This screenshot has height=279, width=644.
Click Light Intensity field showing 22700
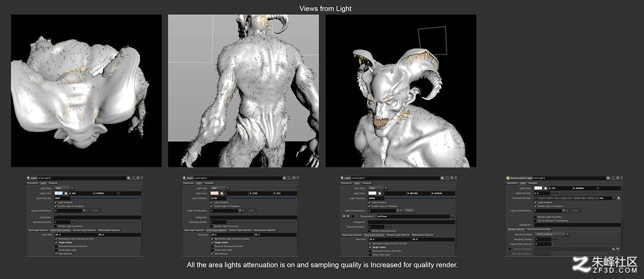(x=218, y=199)
